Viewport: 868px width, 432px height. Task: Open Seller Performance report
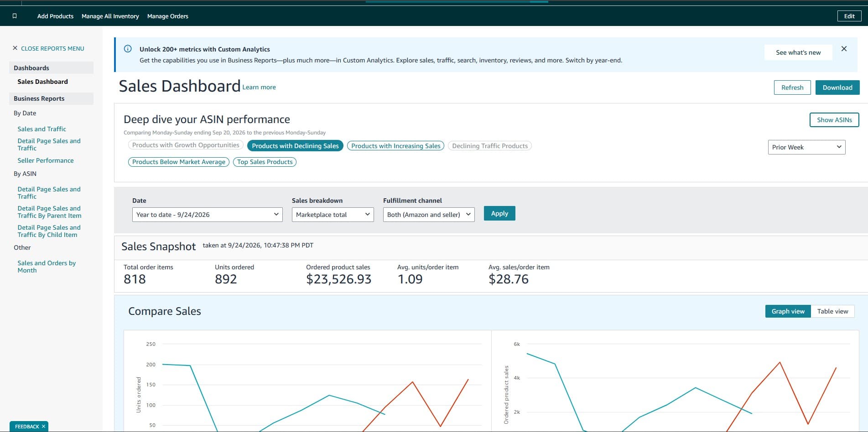point(46,160)
